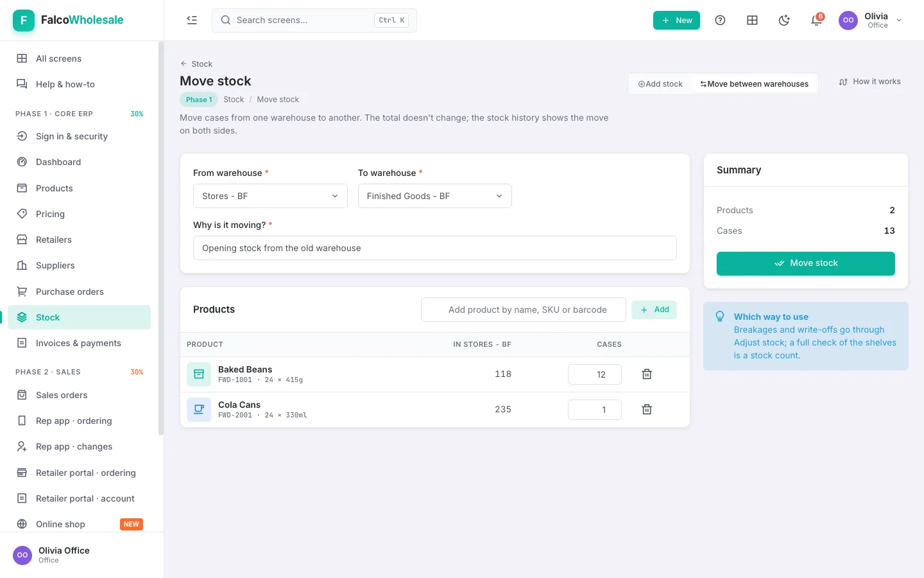Click the purple OO avatar in header
The image size is (924, 578).
point(848,20)
